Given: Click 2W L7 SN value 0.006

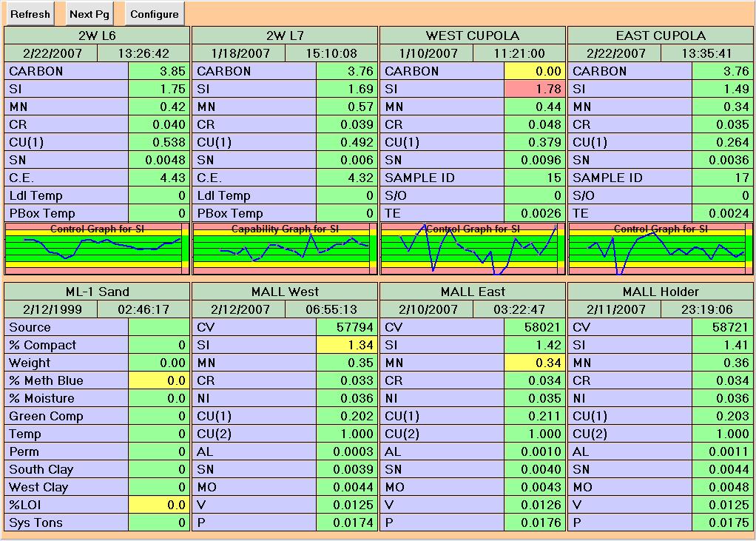Looking at the screenshot, I should tap(347, 160).
